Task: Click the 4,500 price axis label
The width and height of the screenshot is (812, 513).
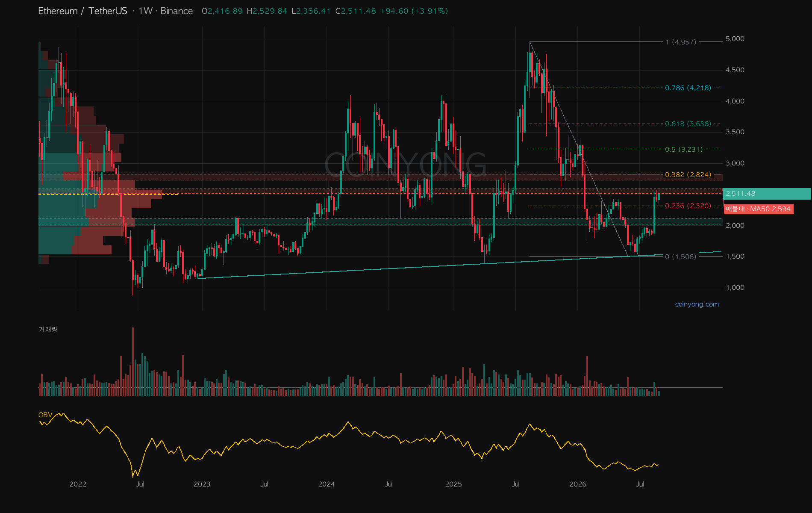Action: [x=735, y=70]
